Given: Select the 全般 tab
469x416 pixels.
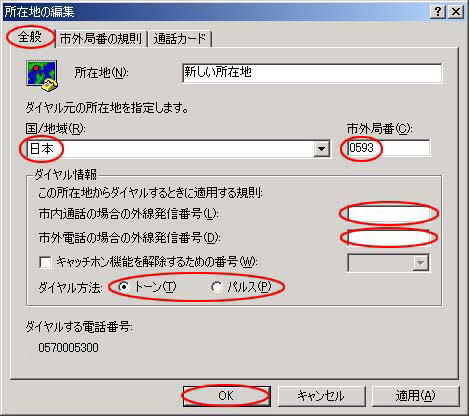Looking at the screenshot, I should tap(30, 37).
